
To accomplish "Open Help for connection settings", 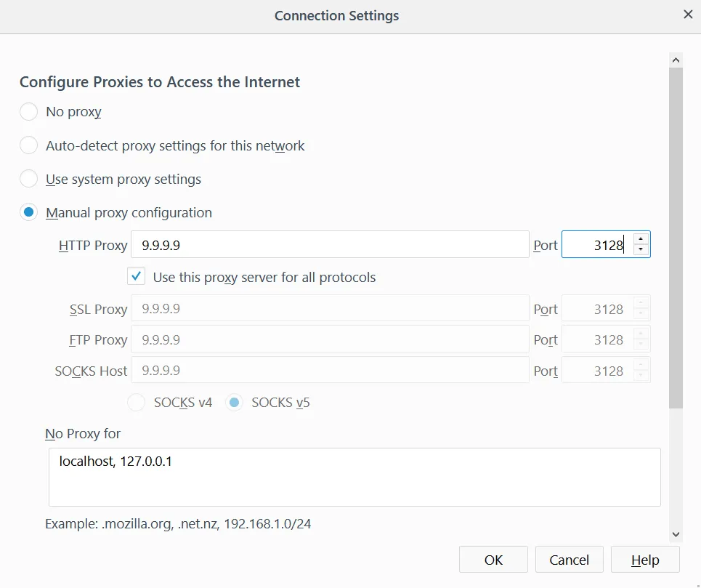I will (645, 560).
